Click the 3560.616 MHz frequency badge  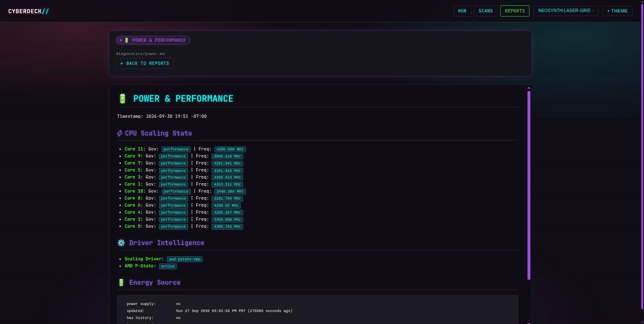pos(227,156)
